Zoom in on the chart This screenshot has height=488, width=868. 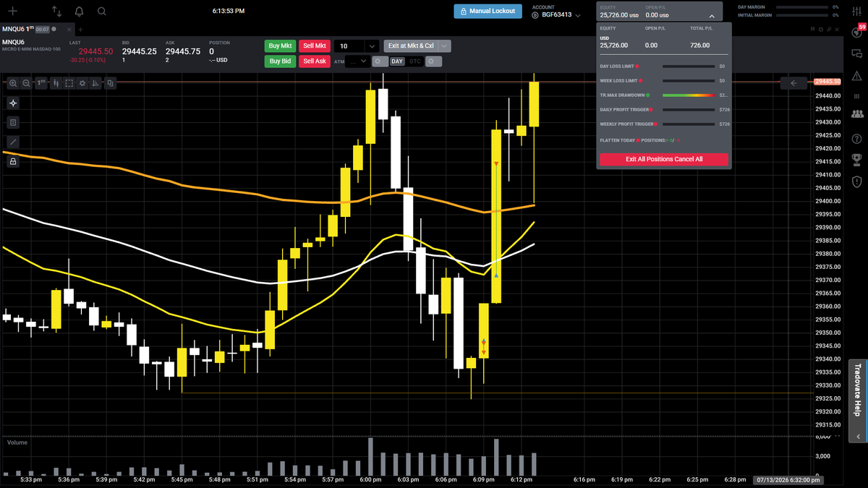click(13, 83)
